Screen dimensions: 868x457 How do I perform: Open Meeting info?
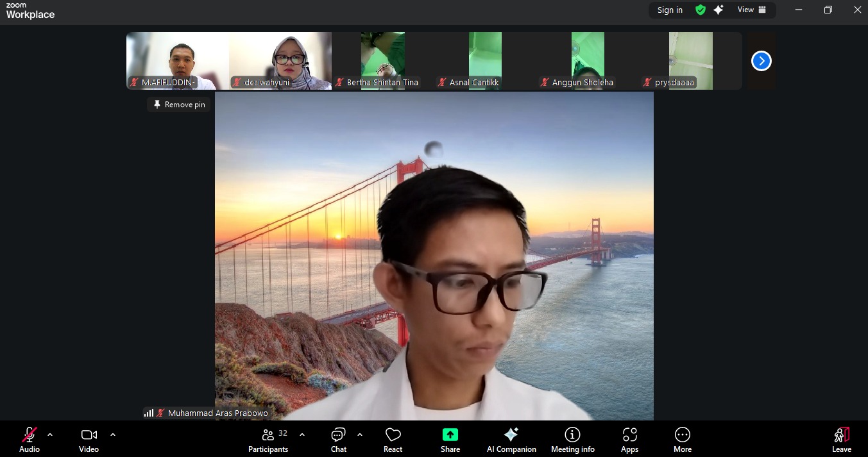pos(572,440)
